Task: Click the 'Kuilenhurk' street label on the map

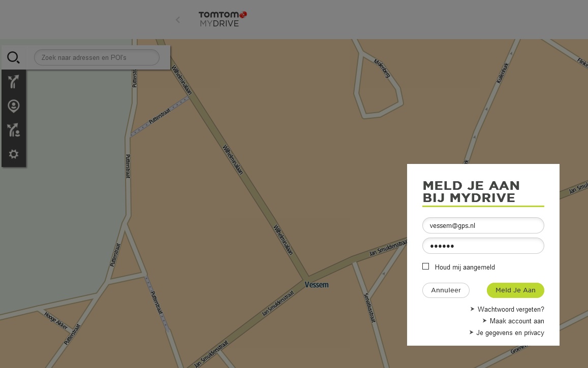Action: 503,73
